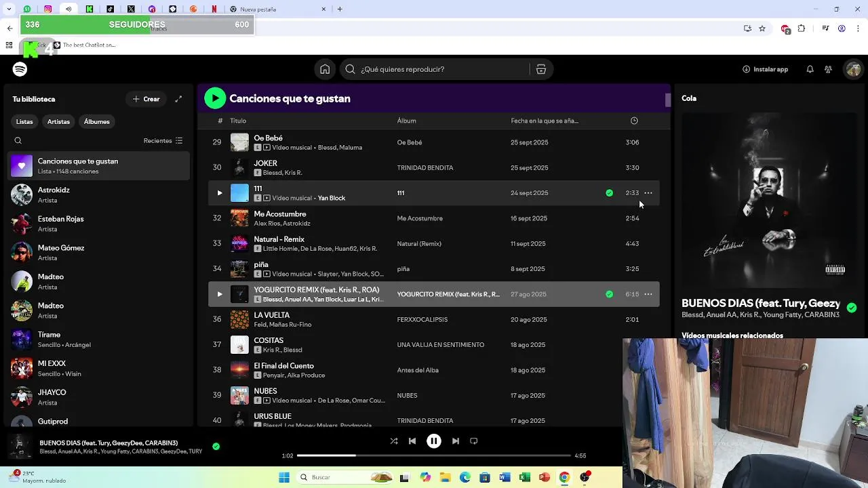This screenshot has width=868, height=488.
Task: Pause the current song
Action: coord(434,441)
